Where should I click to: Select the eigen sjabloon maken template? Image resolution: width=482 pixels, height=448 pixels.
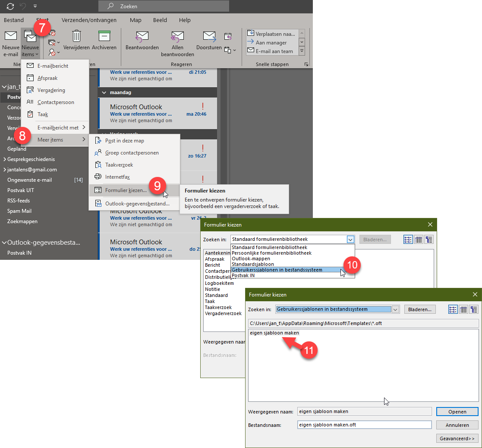coord(274,333)
